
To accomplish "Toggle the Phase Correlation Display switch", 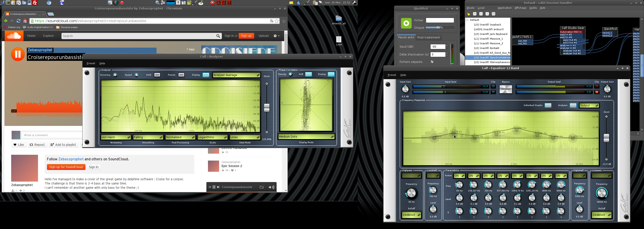I will coord(331,74).
